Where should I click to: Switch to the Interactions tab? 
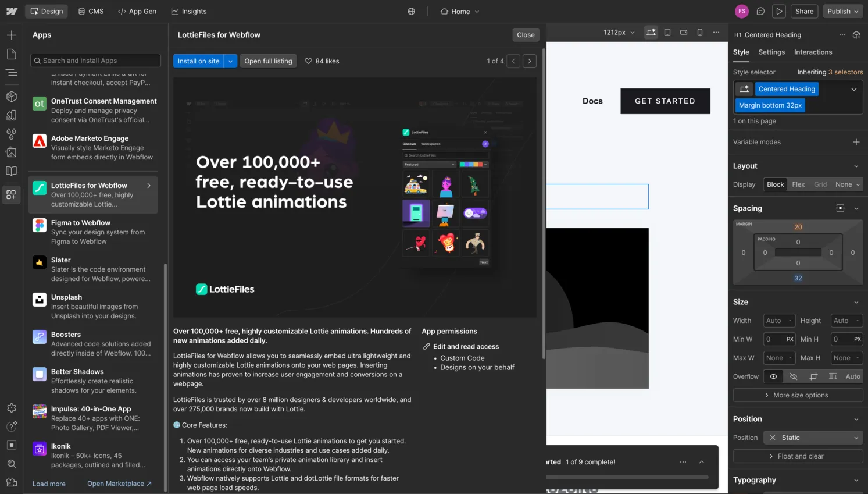click(813, 52)
